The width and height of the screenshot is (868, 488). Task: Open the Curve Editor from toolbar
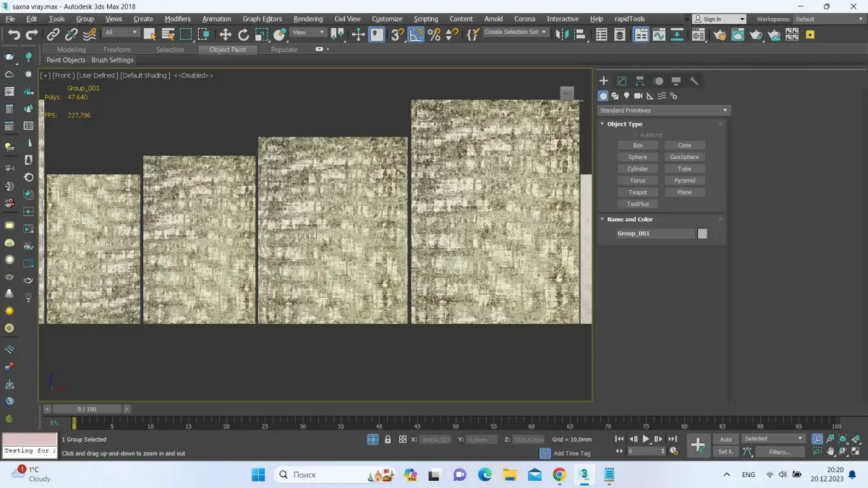point(659,34)
